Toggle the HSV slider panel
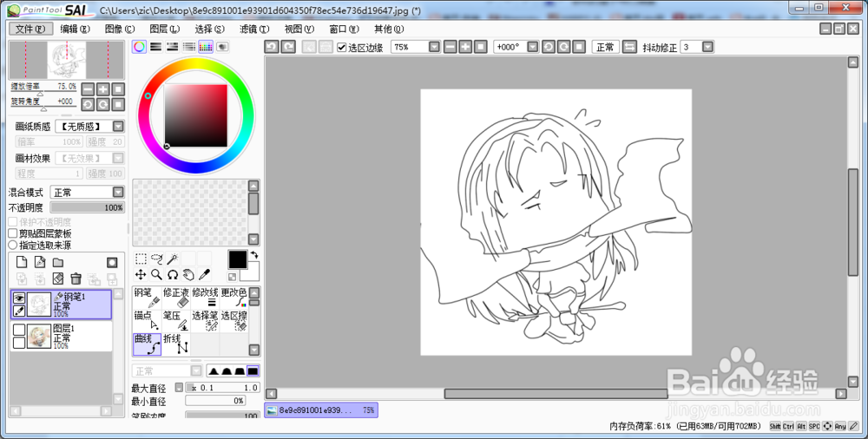The image size is (868, 439). 172,47
